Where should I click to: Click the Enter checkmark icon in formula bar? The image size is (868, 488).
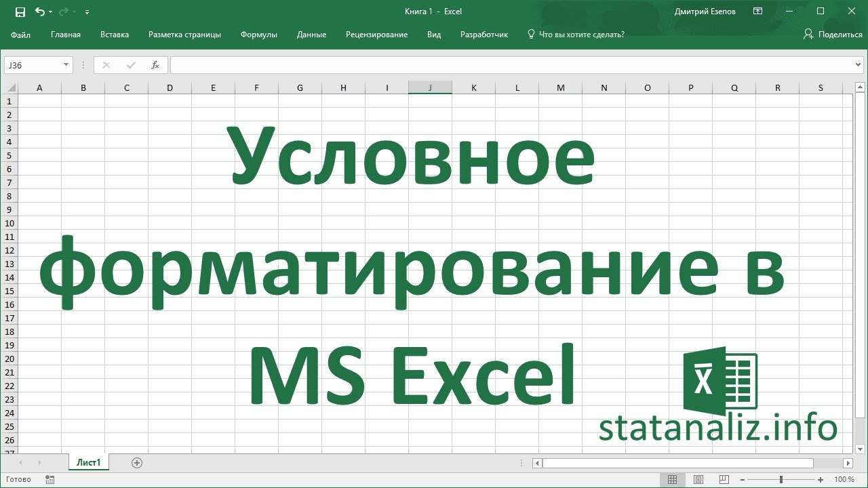(131, 65)
